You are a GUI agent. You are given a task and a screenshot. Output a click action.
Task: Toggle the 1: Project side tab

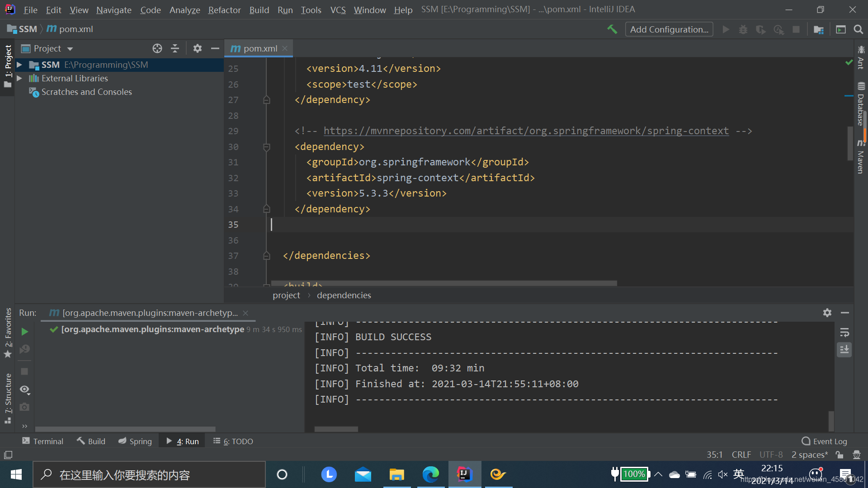8,66
